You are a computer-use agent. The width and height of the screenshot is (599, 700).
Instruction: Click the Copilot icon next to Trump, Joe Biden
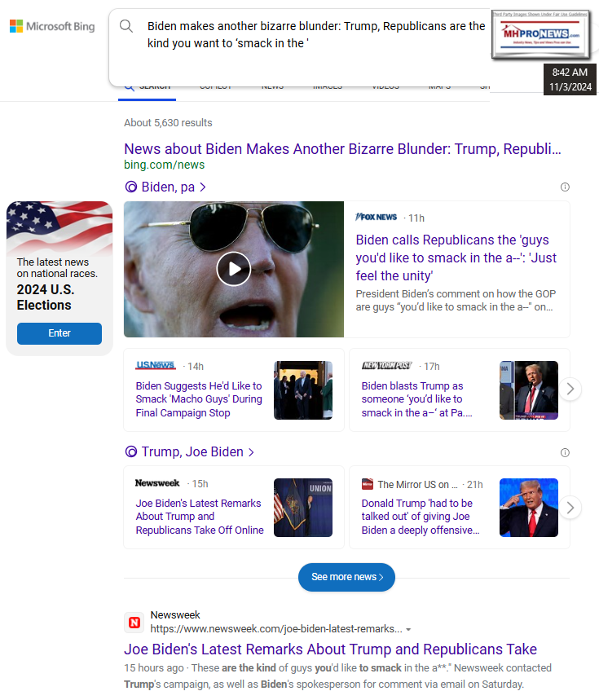[130, 451]
